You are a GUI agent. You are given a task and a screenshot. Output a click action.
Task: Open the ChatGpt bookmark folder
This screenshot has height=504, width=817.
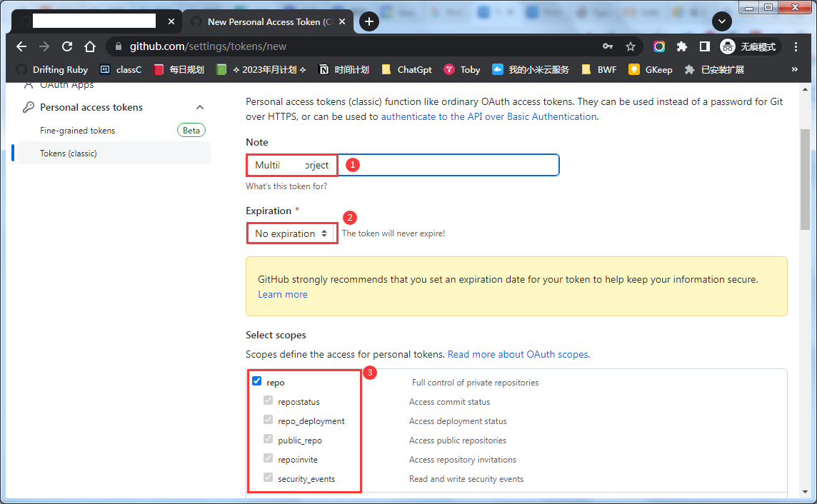tap(406, 69)
